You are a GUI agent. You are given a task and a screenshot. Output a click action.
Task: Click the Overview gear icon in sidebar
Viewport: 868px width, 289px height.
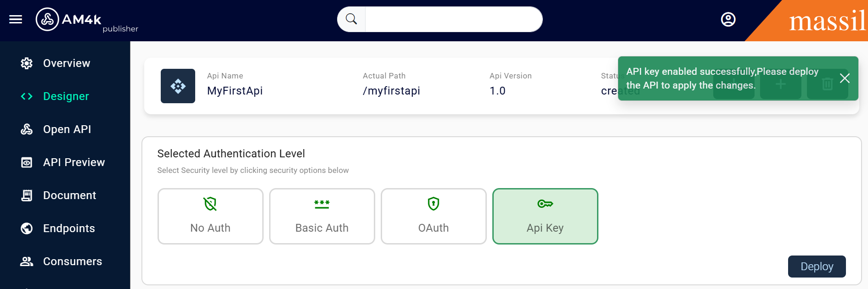click(27, 63)
